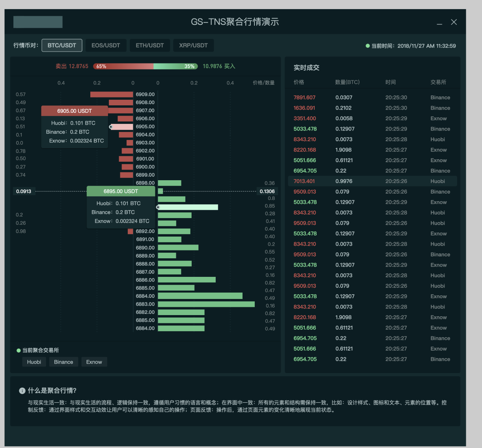
Task: Click the 6909.00 sell depth bar
Action: (112, 95)
